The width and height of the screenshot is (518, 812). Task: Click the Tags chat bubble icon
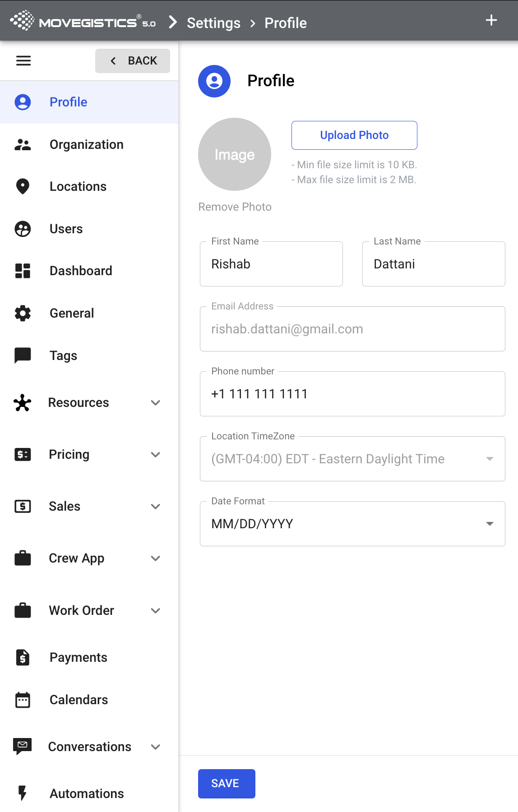pyautogui.click(x=23, y=355)
